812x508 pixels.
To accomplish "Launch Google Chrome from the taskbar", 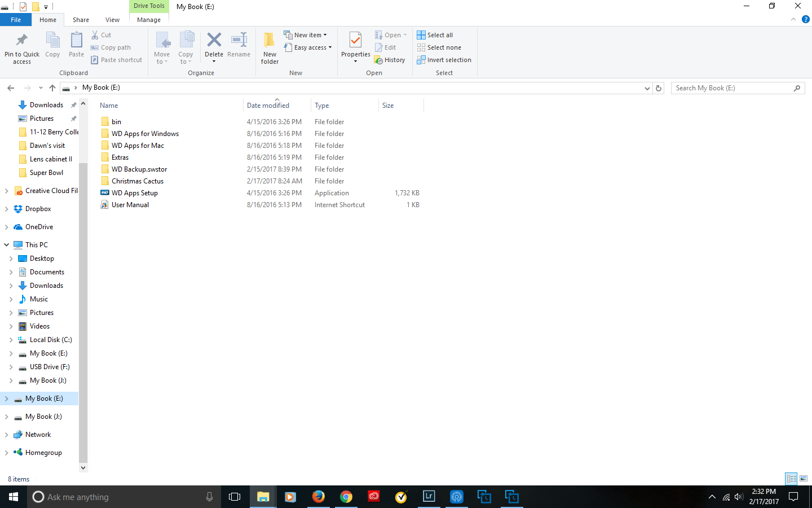I will [346, 497].
